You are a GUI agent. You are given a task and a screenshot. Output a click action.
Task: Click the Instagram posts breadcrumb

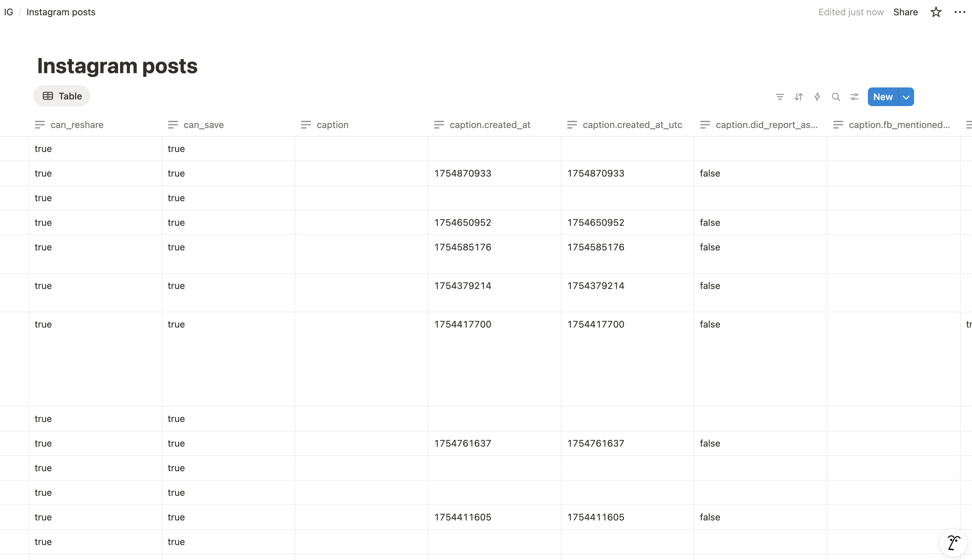[61, 12]
